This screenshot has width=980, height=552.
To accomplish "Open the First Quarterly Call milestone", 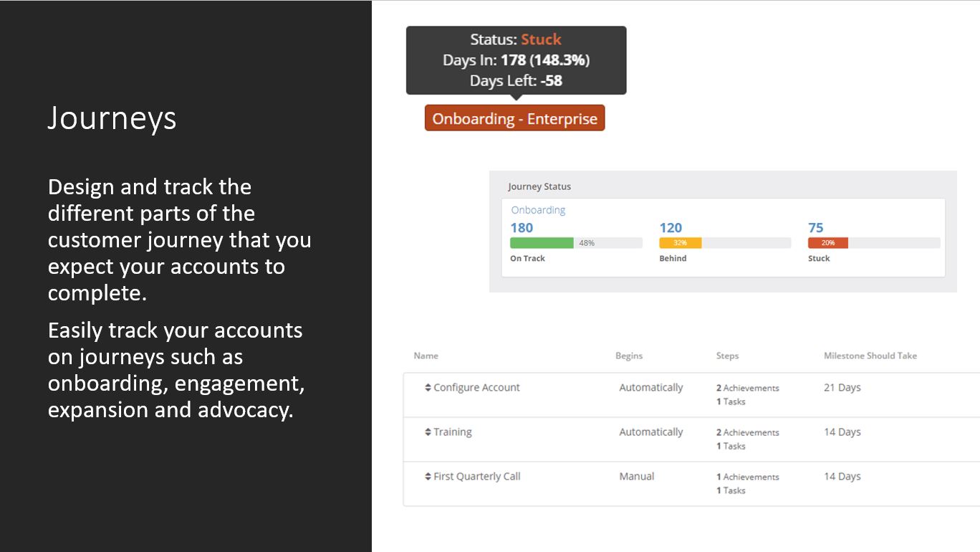I will (691, 484).
